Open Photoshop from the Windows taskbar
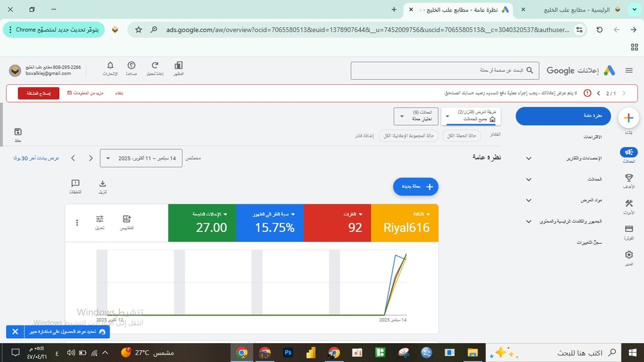The image size is (644, 362). 288,353
